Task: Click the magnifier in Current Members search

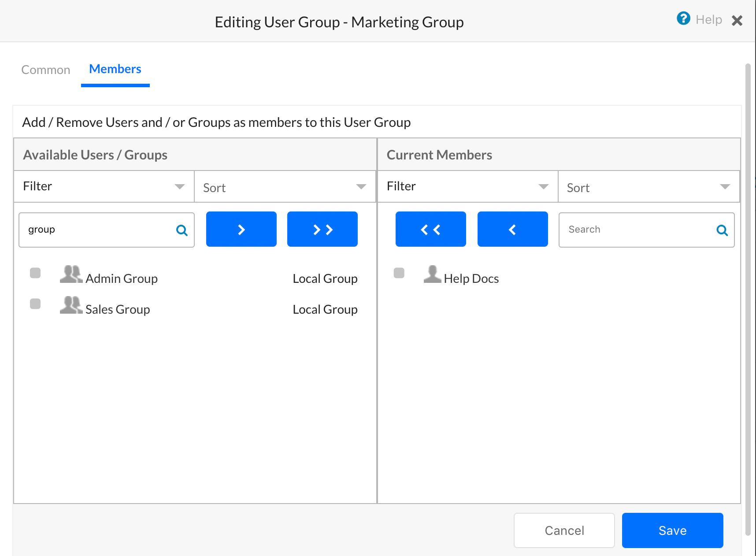Action: (722, 230)
